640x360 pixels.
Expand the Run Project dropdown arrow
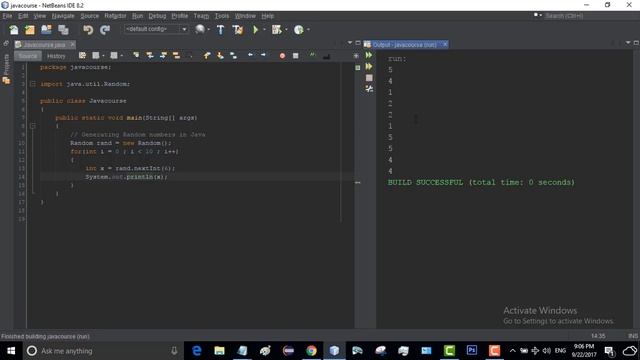click(264, 30)
